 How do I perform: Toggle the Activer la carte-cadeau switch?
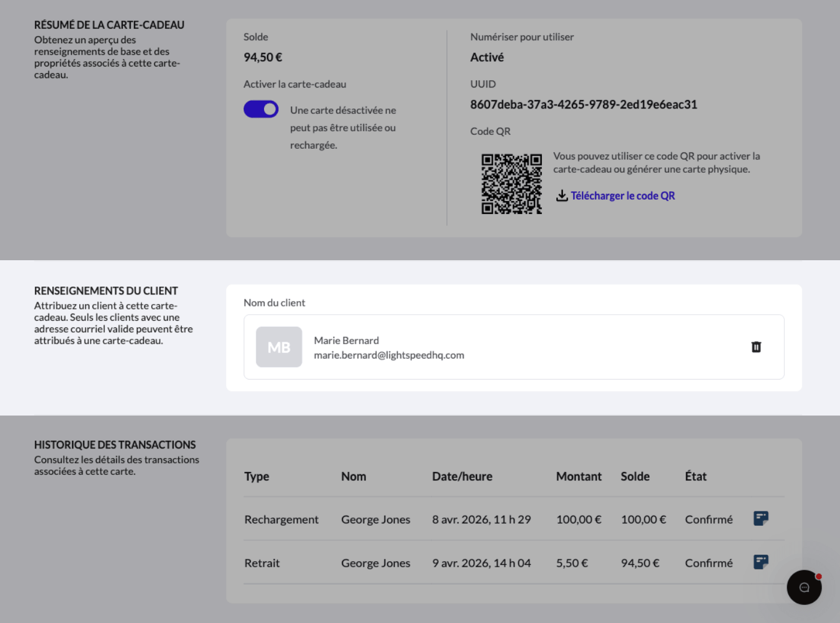(x=261, y=109)
